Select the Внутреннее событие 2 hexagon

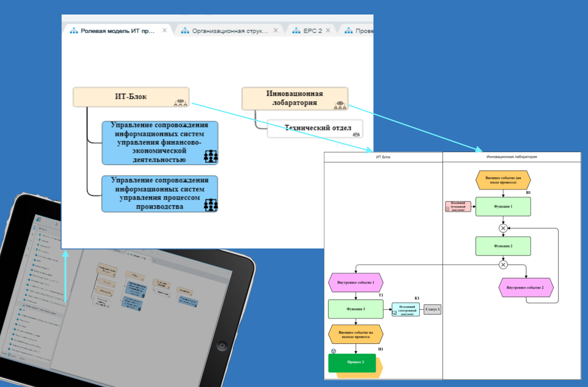pos(526,288)
